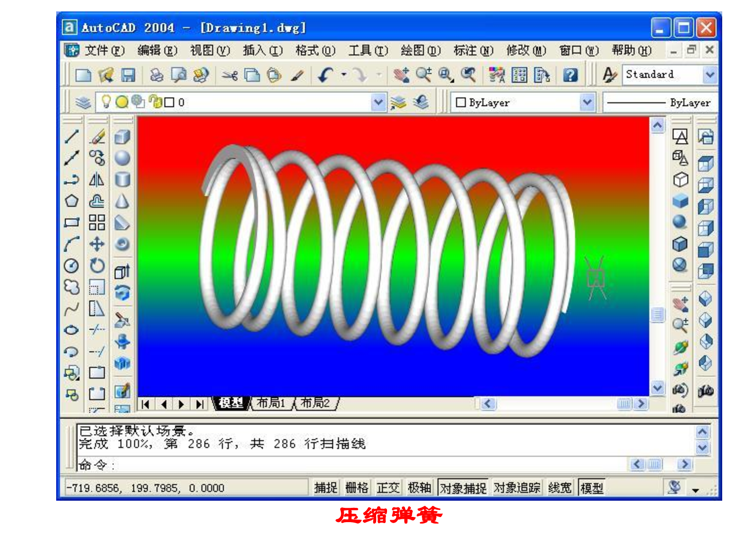Toggle 栅格 grid display
This screenshot has height=535, width=756.
357,488
